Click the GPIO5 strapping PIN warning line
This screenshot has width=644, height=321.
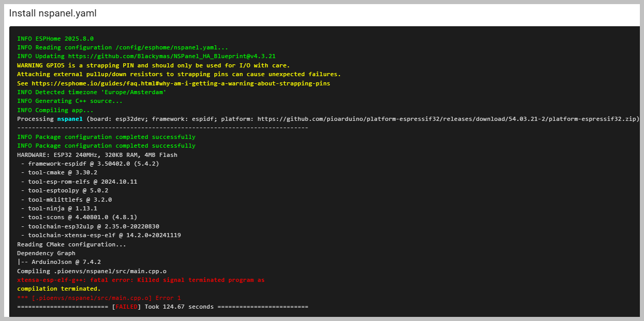[x=153, y=65]
